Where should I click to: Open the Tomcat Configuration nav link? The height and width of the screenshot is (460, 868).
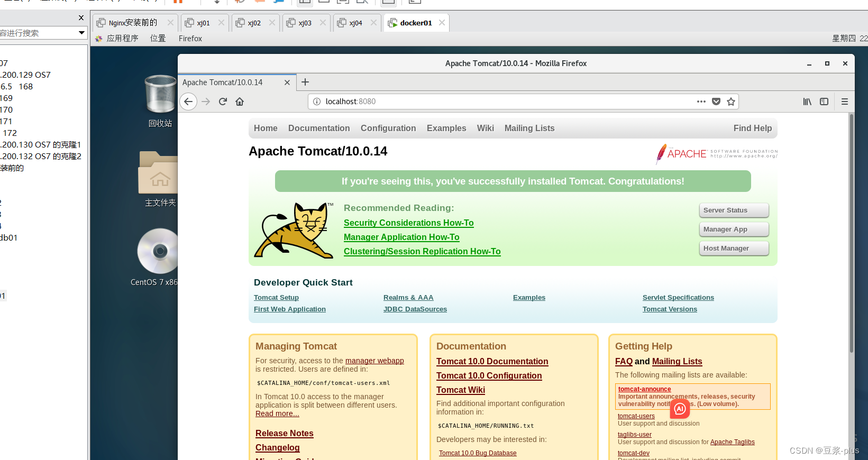point(388,128)
